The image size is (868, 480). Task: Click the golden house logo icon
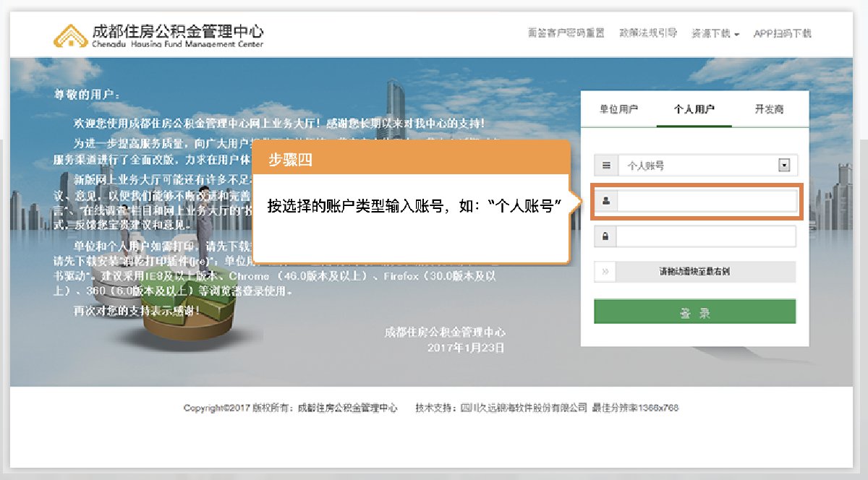[71, 35]
